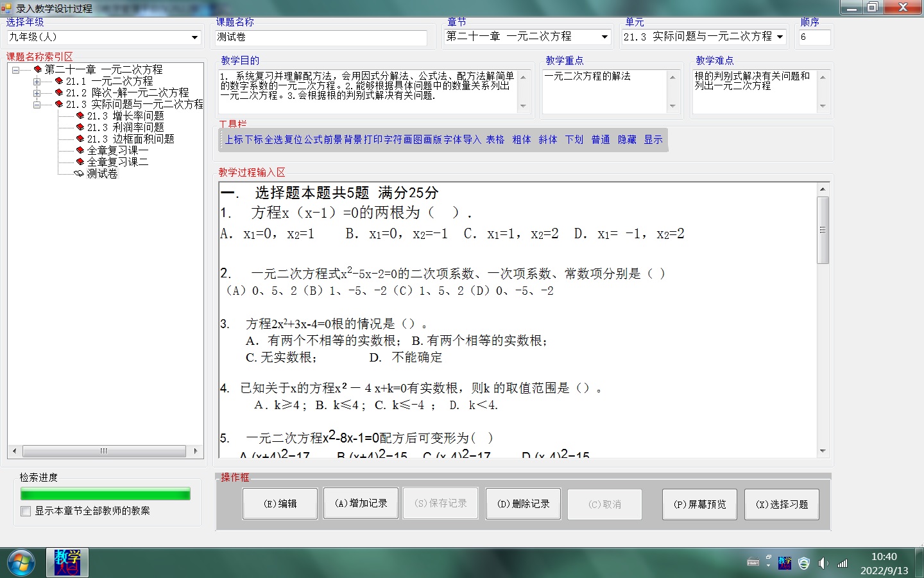Click the (D)删除记录 button
The image size is (924, 578).
[524, 504]
